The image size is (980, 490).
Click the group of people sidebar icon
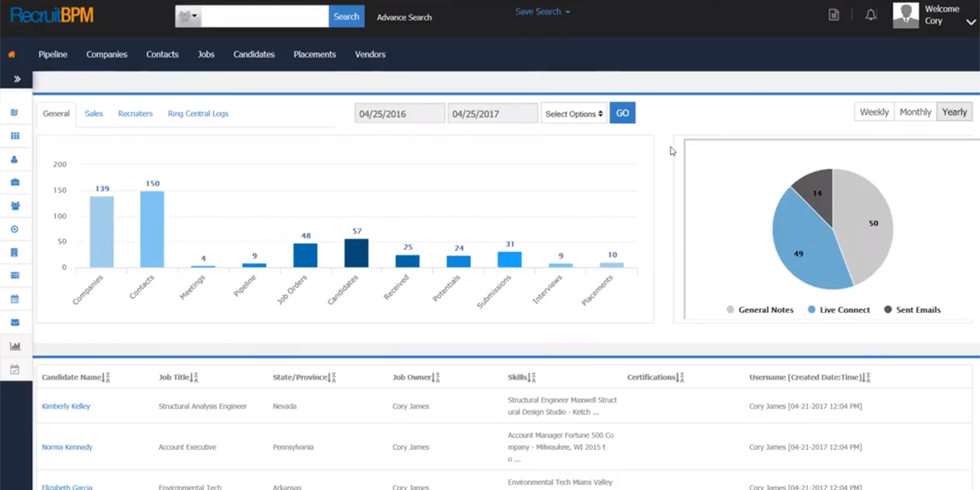click(x=15, y=206)
